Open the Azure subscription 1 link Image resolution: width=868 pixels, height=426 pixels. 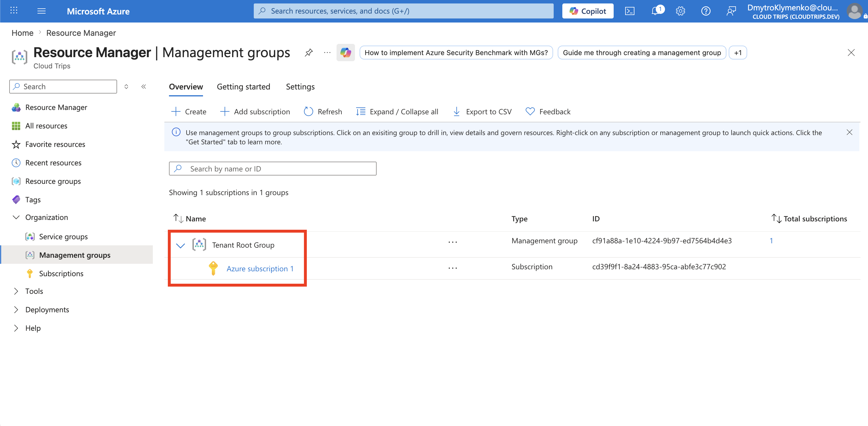click(x=260, y=269)
